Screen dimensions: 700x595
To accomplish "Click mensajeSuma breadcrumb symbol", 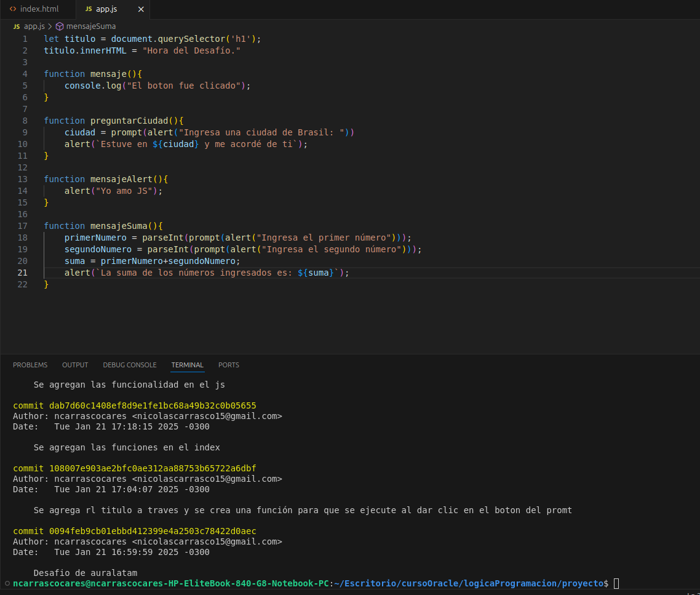I will (90, 26).
